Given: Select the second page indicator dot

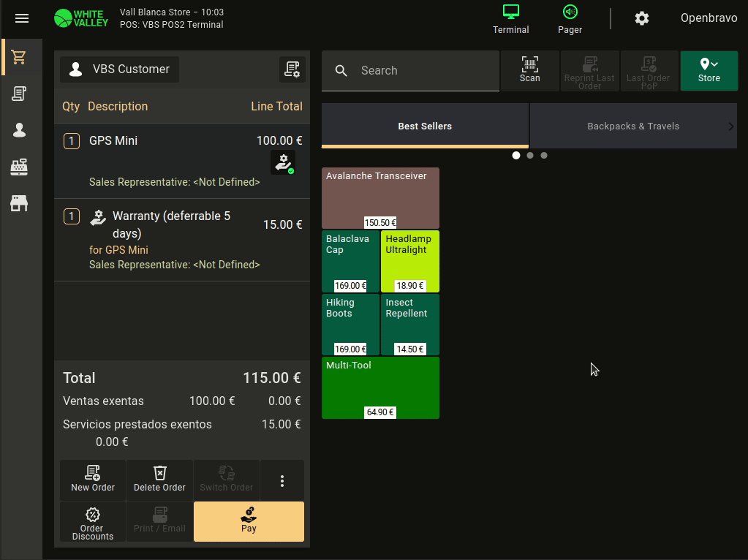Looking at the screenshot, I should pyautogui.click(x=530, y=156).
